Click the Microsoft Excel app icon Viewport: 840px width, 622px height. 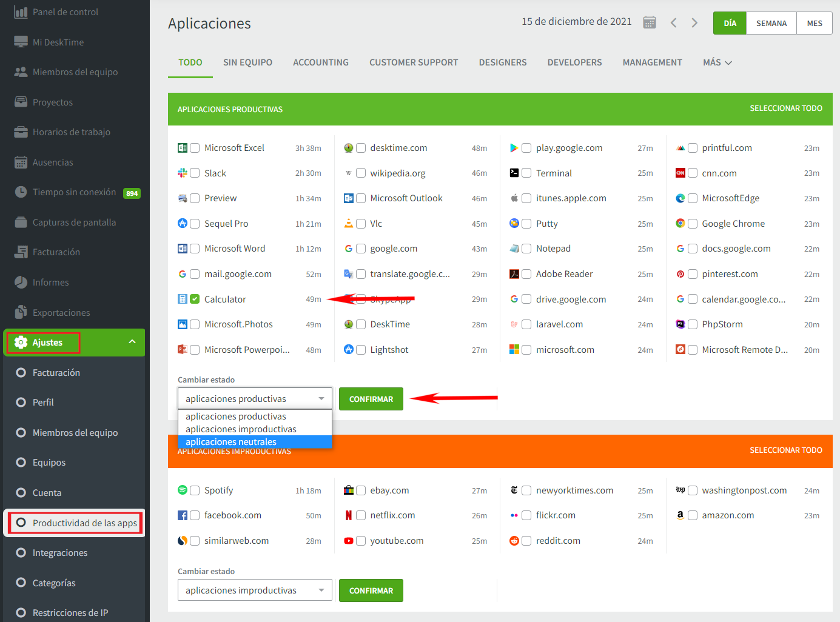tap(183, 148)
